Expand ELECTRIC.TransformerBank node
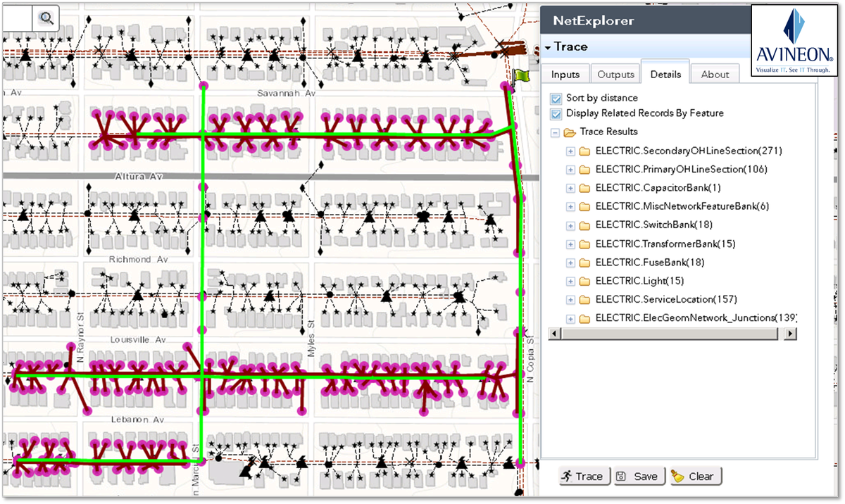 coord(570,244)
